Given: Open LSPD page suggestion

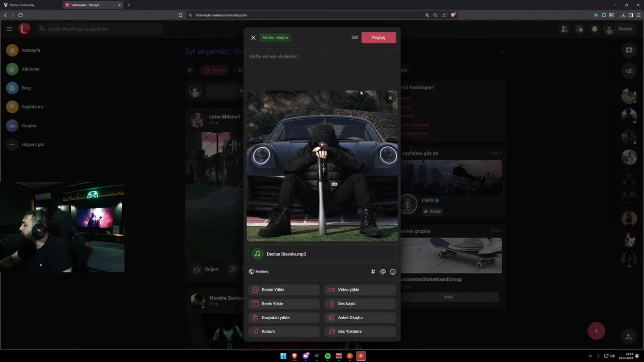Looking at the screenshot, I should click(428, 201).
